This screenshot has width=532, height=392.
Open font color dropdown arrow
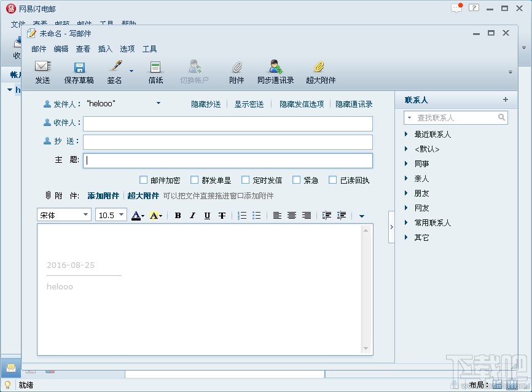click(143, 216)
